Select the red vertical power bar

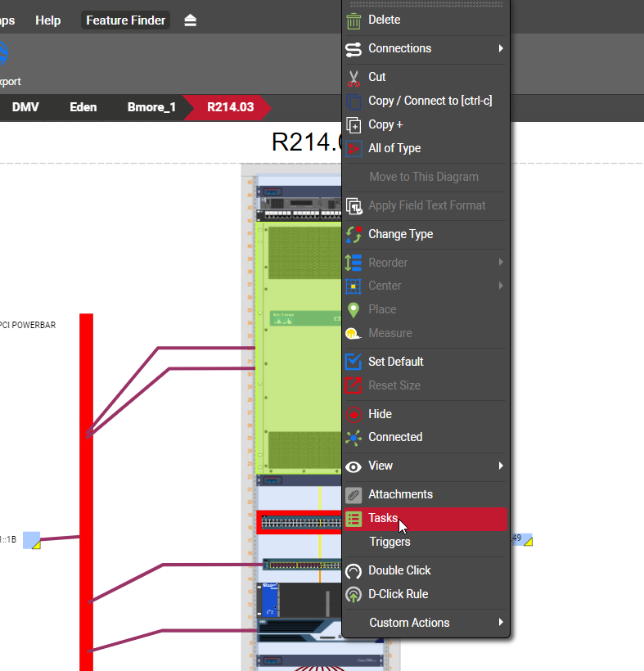coord(86,491)
